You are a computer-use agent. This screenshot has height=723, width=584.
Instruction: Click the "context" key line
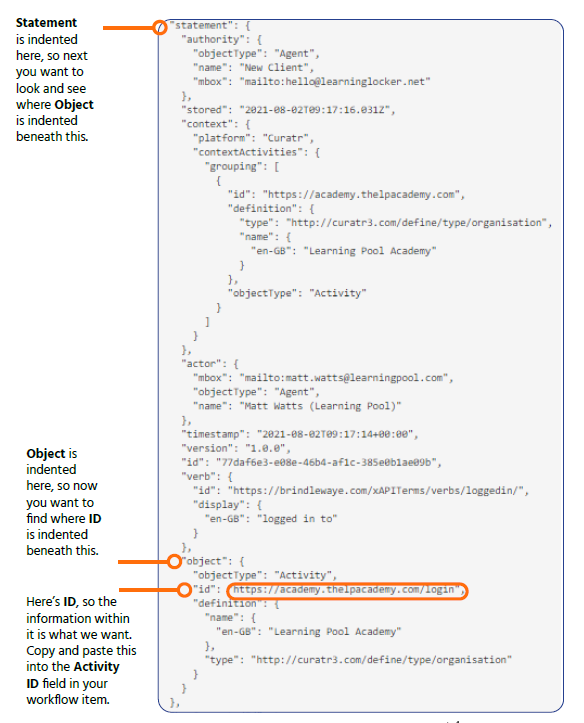pos(216,124)
